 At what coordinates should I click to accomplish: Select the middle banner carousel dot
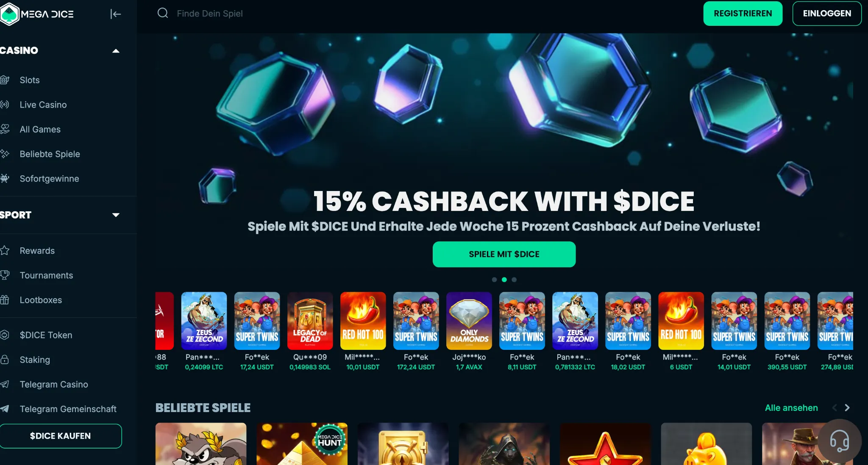click(504, 280)
